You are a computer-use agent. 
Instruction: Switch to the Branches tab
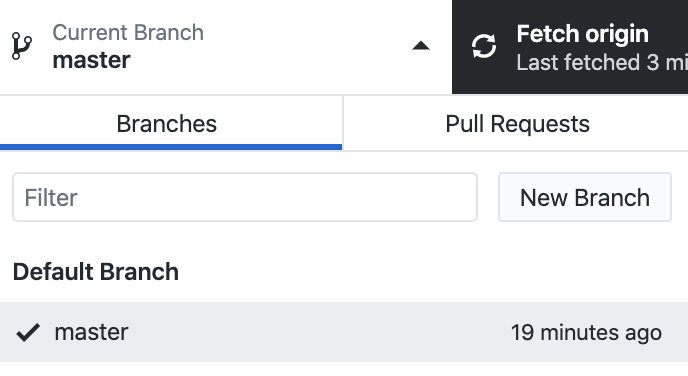(x=171, y=123)
